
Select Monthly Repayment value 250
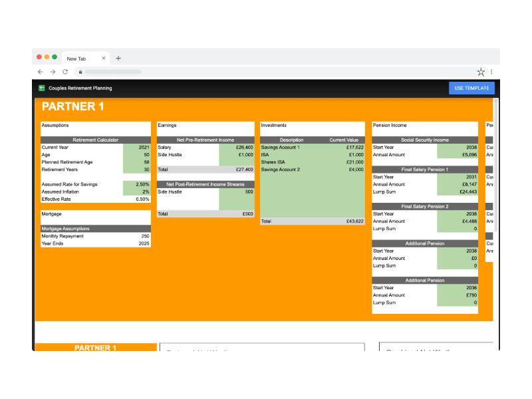pos(137,236)
